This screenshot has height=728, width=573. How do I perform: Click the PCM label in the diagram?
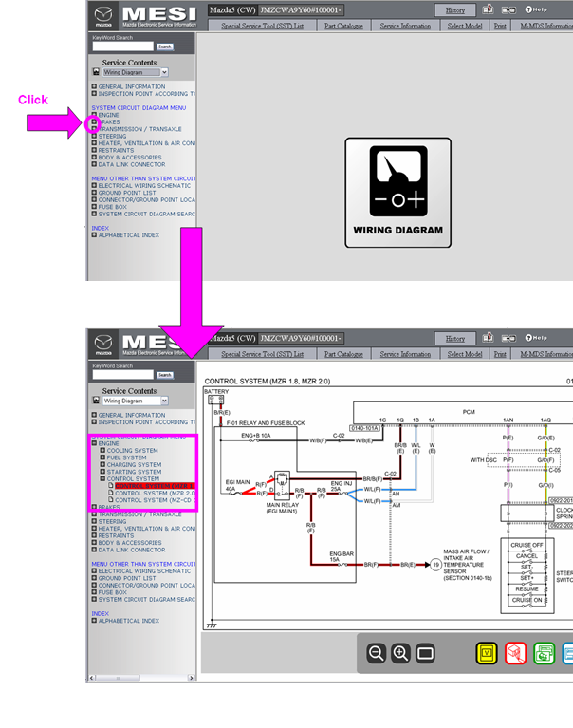[469, 412]
